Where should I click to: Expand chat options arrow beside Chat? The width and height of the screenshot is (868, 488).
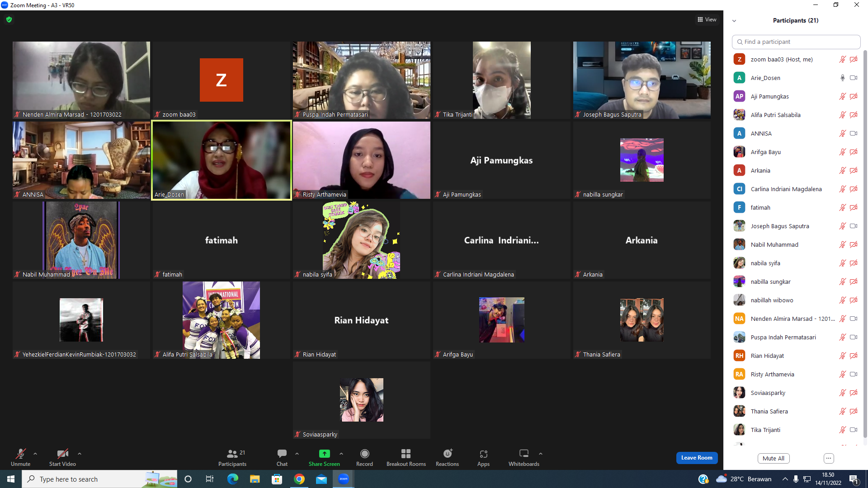point(297,454)
